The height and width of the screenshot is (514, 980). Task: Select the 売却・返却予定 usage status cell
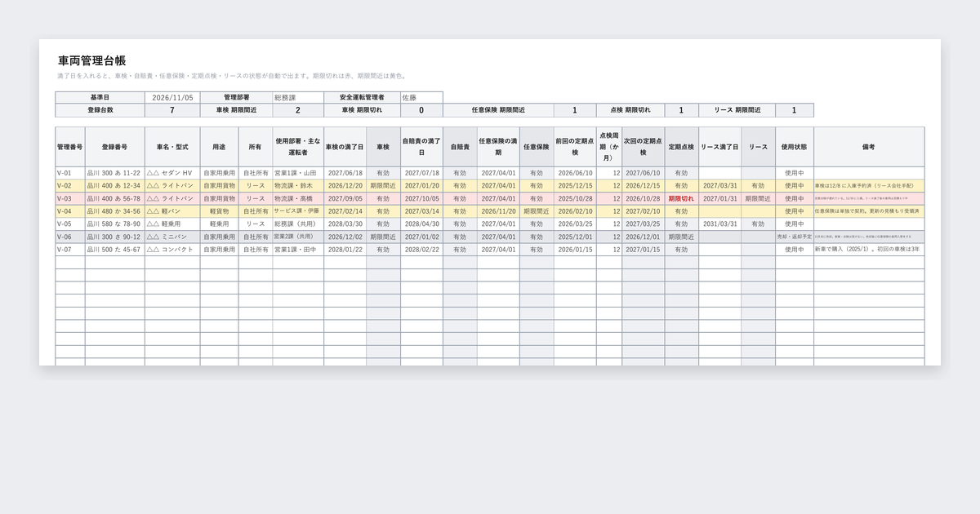pyautogui.click(x=795, y=237)
